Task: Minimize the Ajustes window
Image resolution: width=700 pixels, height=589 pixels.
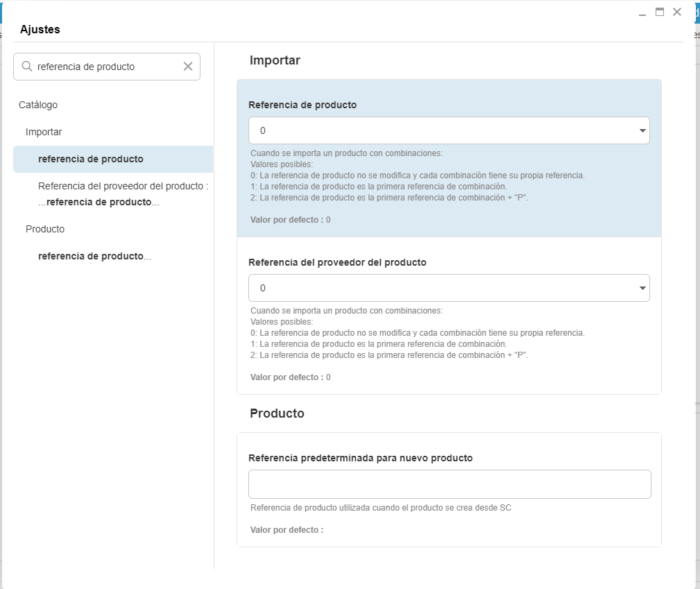Action: [642, 12]
